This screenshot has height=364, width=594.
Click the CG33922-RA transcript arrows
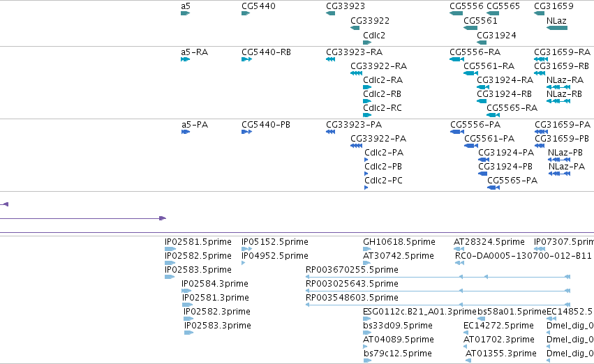pyautogui.click(x=357, y=73)
